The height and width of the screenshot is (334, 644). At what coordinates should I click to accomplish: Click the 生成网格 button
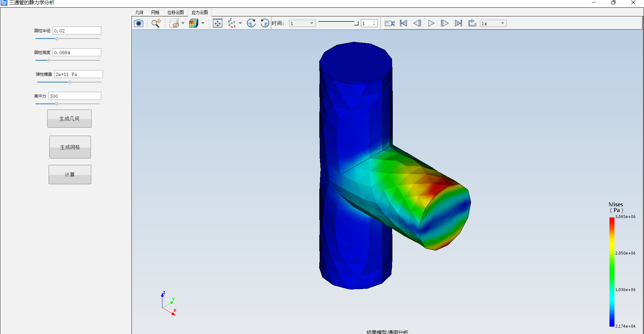click(x=70, y=147)
